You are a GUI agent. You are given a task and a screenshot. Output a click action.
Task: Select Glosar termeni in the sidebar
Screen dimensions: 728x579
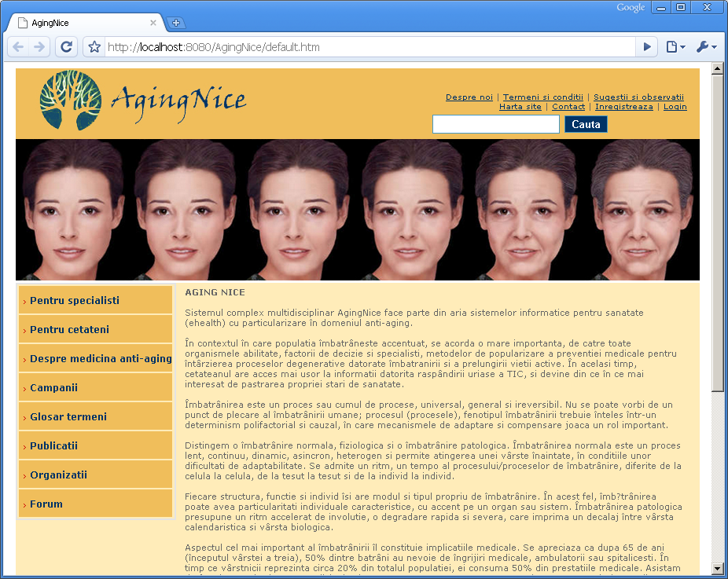point(68,417)
